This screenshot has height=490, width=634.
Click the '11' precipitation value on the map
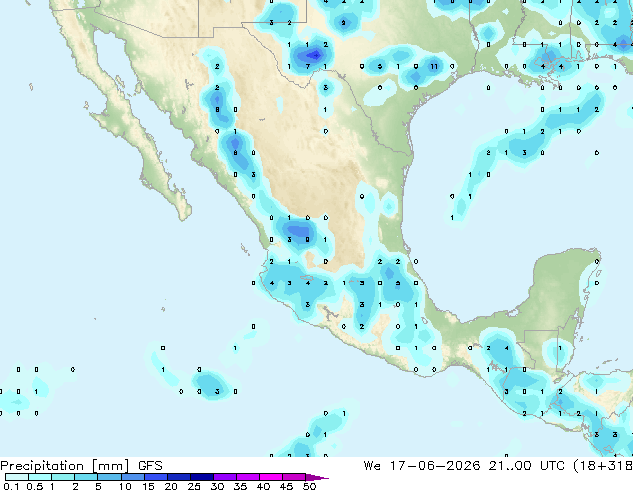pos(434,66)
